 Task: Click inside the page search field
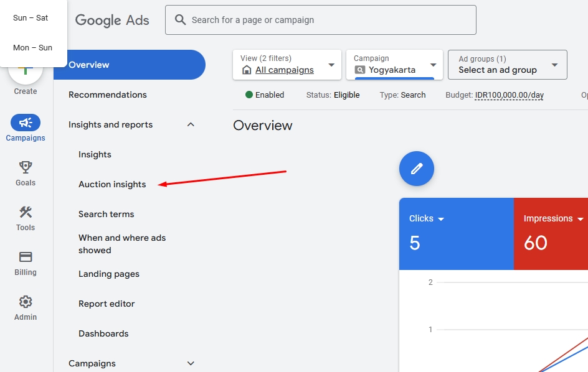point(311,19)
